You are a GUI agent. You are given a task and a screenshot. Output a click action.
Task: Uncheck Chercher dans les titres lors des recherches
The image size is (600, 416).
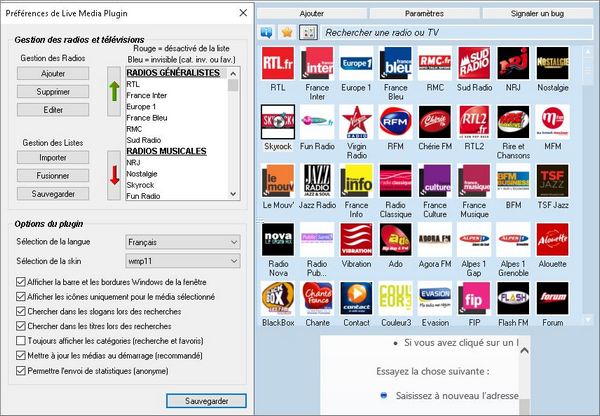coord(21,326)
